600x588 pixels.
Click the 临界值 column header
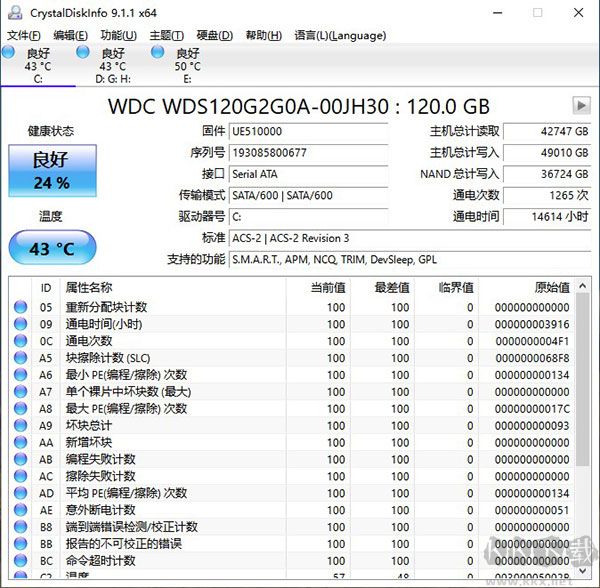pos(447,287)
